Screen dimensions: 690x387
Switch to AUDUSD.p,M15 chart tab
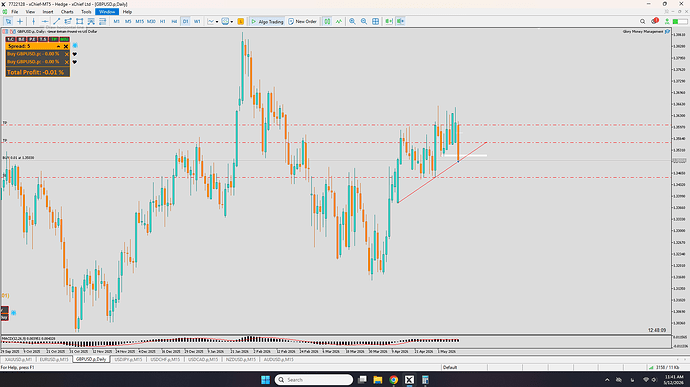pos(279,360)
